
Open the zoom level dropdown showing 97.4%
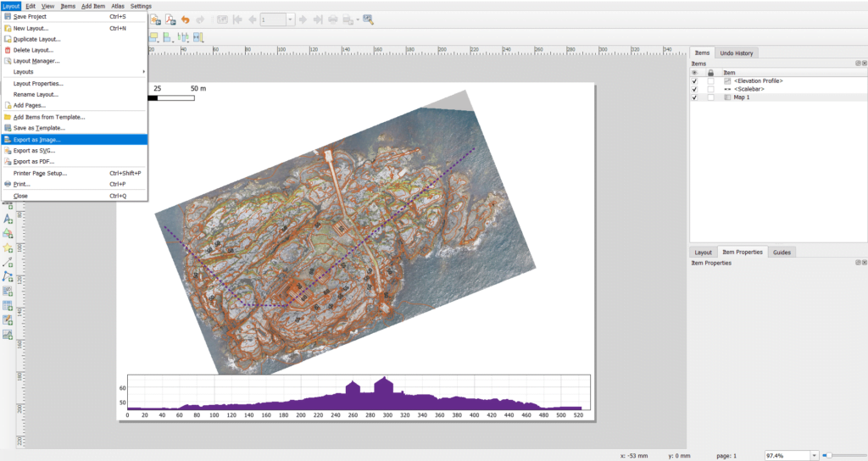tap(814, 456)
